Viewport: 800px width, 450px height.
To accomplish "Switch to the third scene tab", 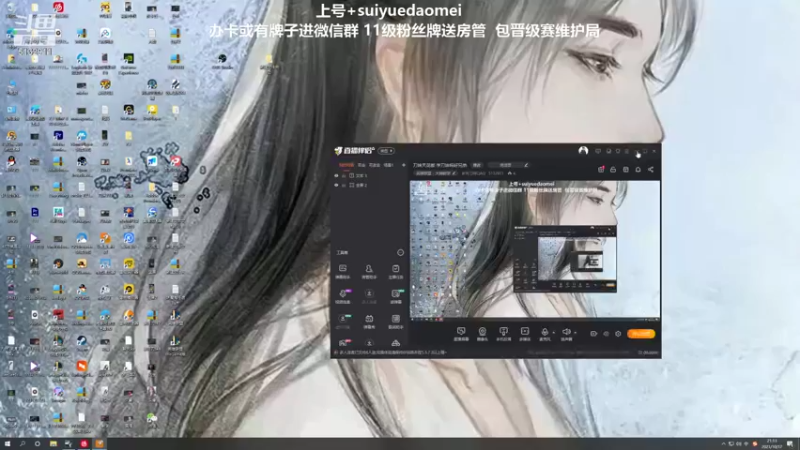I will click(375, 165).
